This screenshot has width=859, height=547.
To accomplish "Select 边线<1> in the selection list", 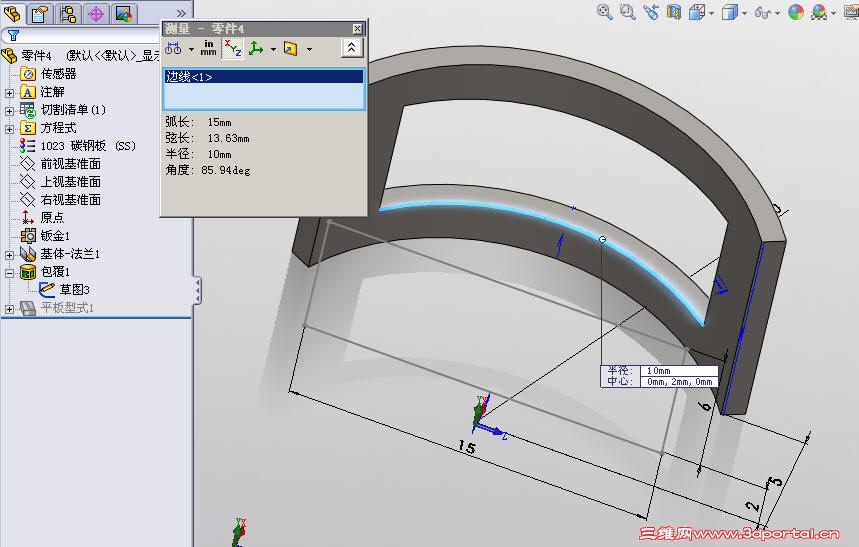I will point(264,77).
